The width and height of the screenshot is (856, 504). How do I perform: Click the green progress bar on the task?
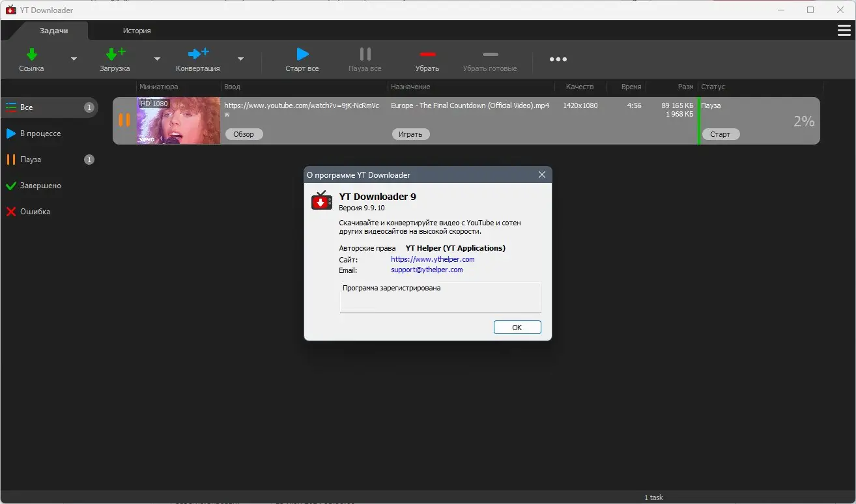point(699,120)
